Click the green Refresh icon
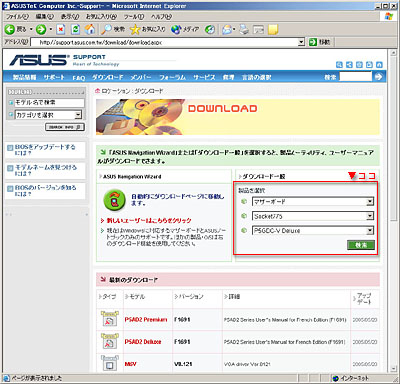 [x=76, y=30]
